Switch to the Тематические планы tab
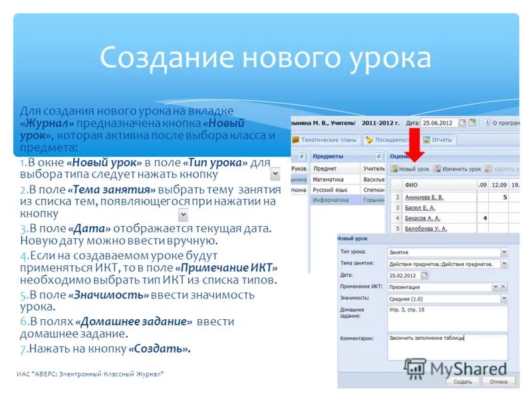Screen dimensions: 532x399 [325, 140]
